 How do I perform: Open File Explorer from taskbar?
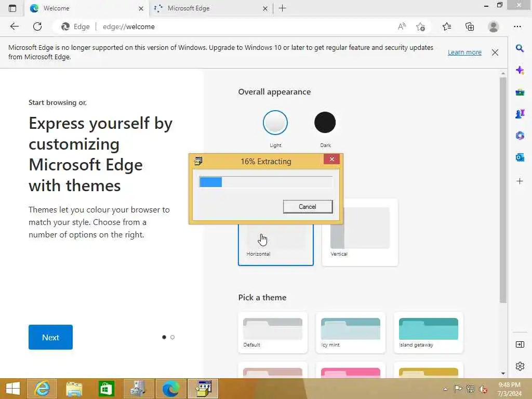click(x=74, y=389)
